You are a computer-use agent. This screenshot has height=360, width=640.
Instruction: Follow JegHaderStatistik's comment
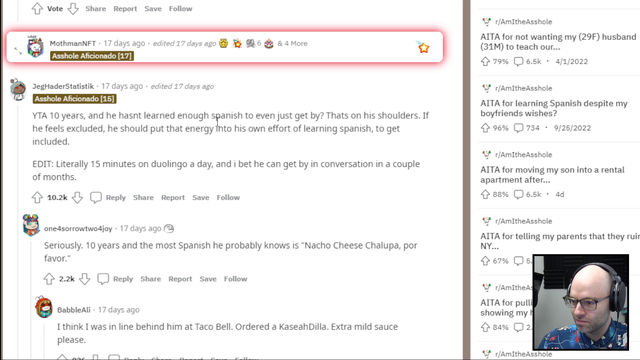228,198
